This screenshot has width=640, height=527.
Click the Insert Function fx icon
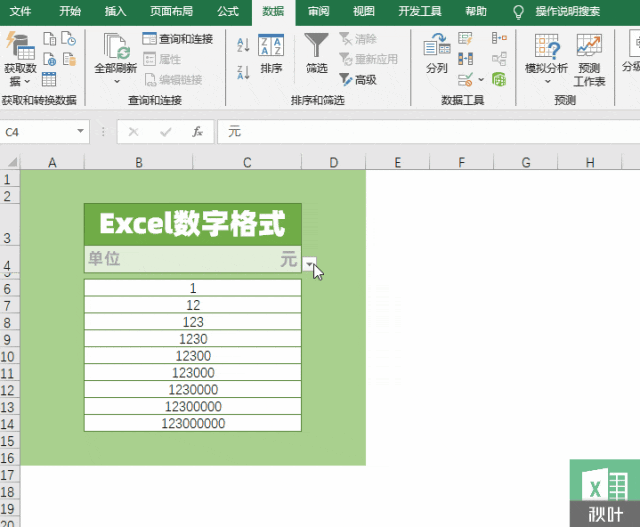click(x=198, y=132)
